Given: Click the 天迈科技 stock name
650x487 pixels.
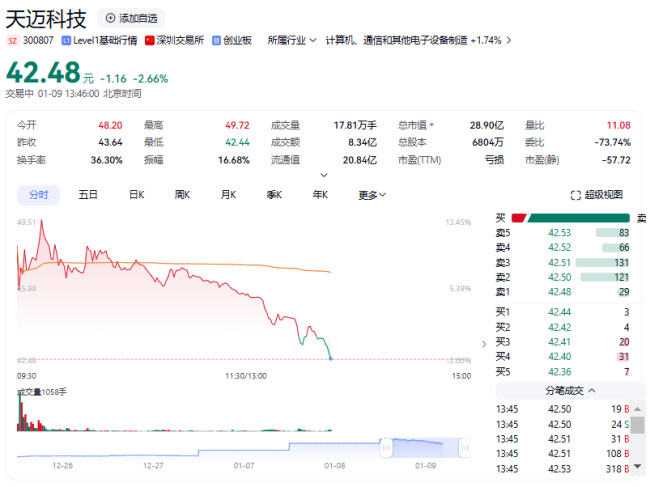Looking at the screenshot, I should point(46,19).
